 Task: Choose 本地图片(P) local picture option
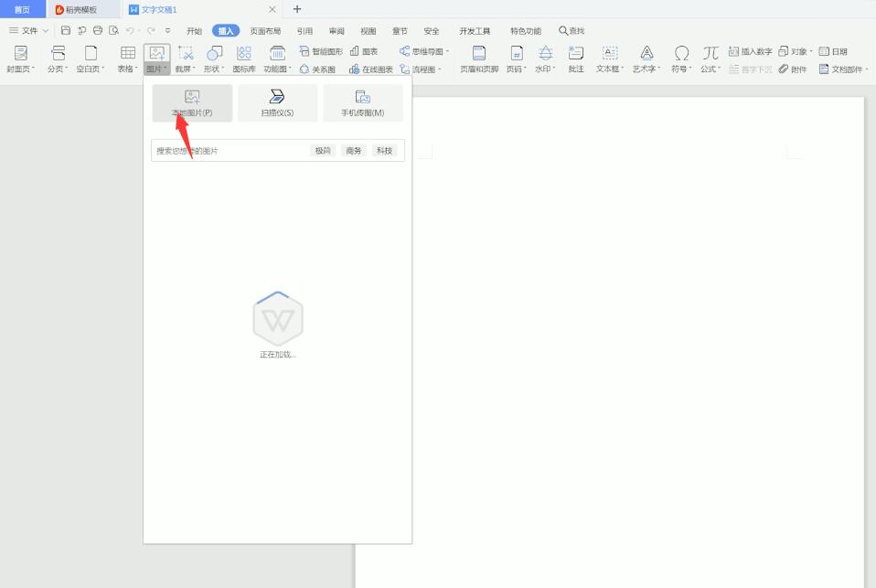pos(192,102)
